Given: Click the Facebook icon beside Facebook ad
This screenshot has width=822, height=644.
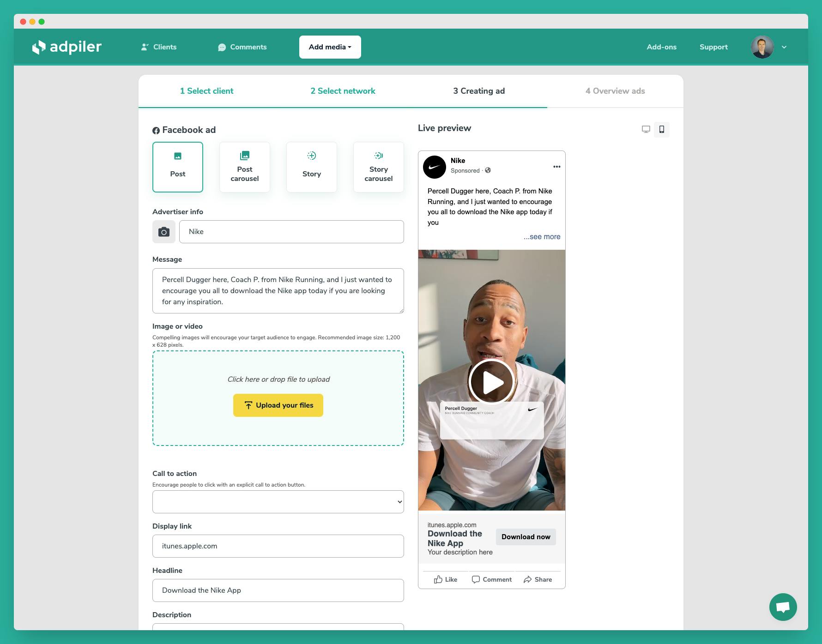Looking at the screenshot, I should point(156,131).
